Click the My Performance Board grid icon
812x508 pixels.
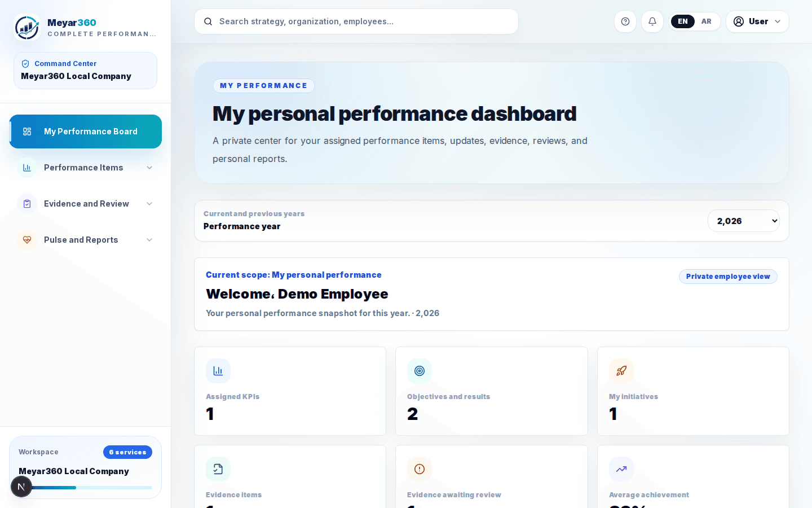pos(27,132)
